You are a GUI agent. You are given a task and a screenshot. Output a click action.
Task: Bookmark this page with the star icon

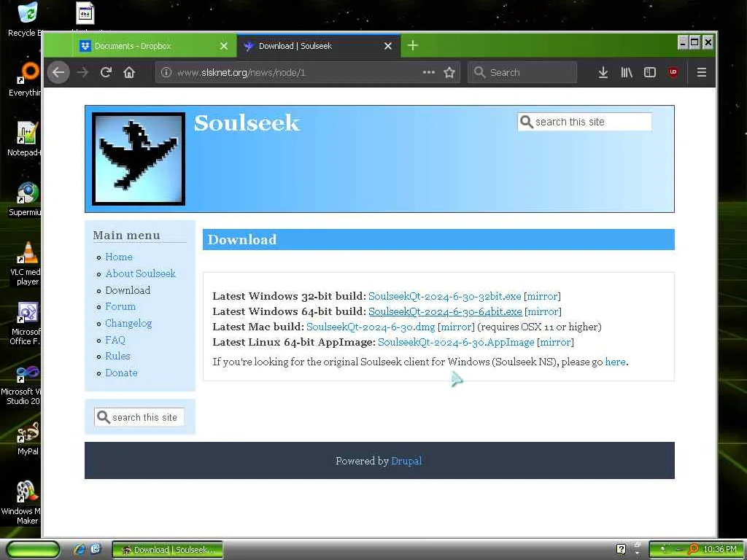tap(449, 72)
